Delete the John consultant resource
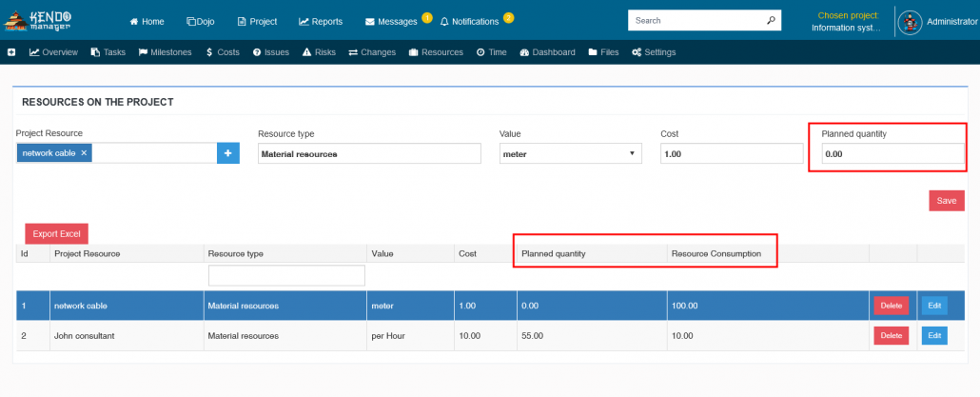980x397 pixels. [892, 336]
